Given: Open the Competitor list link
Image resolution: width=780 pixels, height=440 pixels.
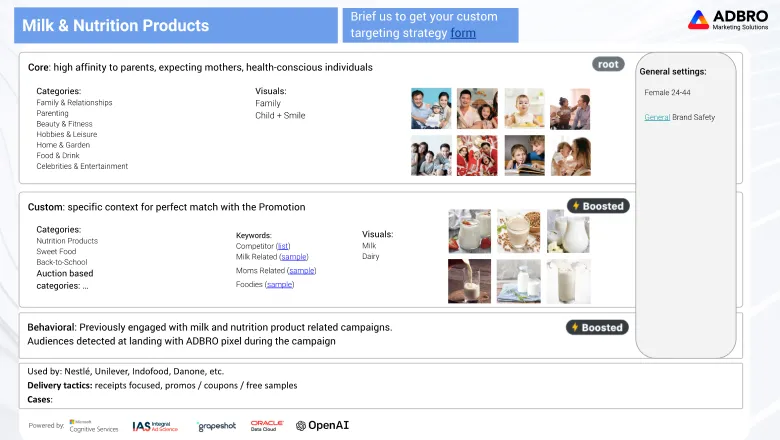Looking at the screenshot, I should pyautogui.click(x=283, y=246).
